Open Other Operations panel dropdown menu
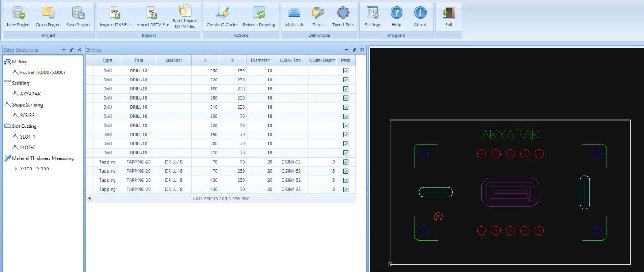Image resolution: width=644 pixels, height=272 pixels. point(64,50)
